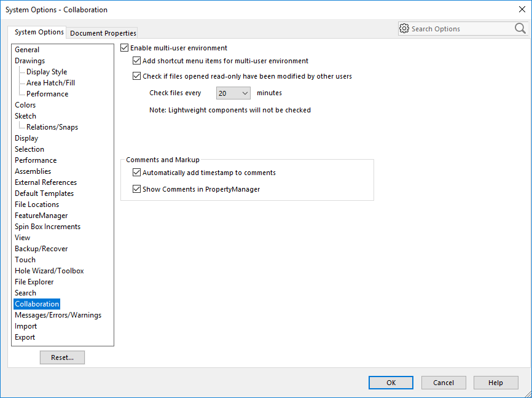Image resolution: width=532 pixels, height=398 pixels.
Task: Close the System Options dialog
Action: point(522,9)
